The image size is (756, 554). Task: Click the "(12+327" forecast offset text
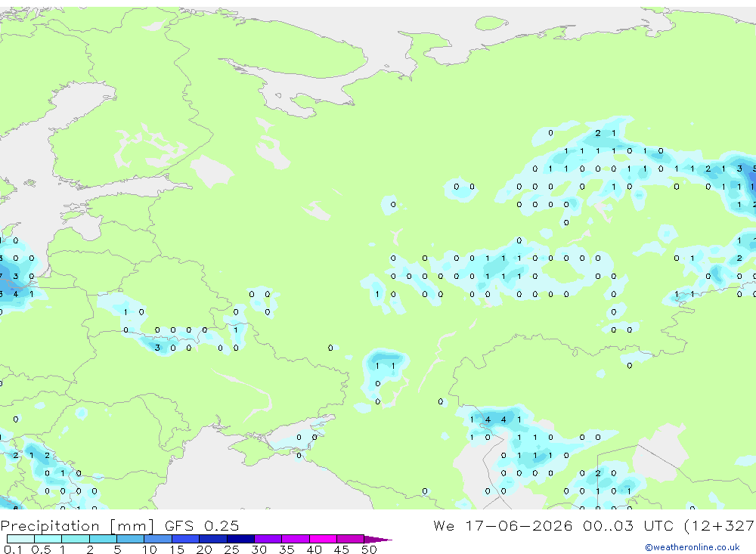pos(720,525)
